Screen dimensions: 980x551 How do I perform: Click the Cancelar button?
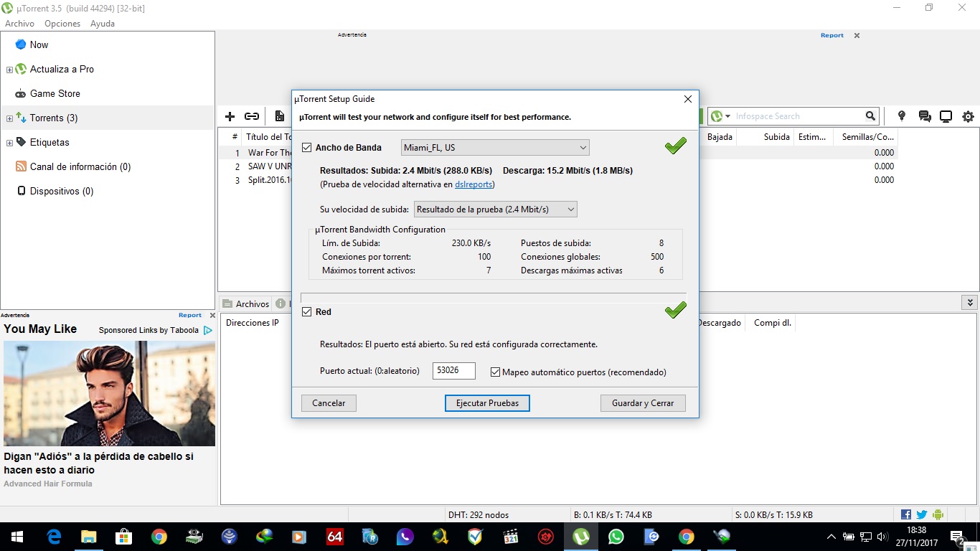click(x=329, y=403)
